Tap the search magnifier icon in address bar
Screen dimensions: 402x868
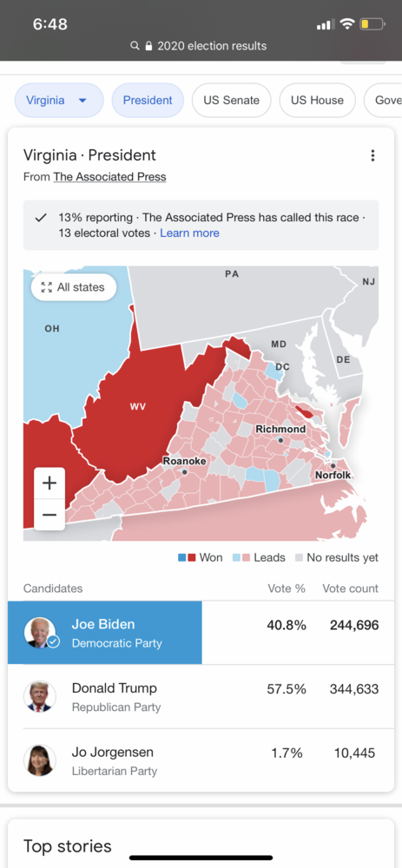point(135,46)
